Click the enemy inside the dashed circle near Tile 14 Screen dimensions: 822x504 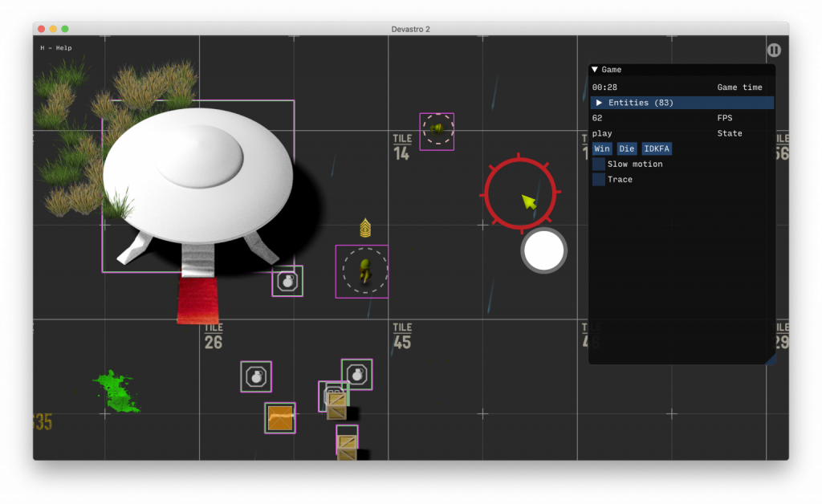click(x=437, y=129)
